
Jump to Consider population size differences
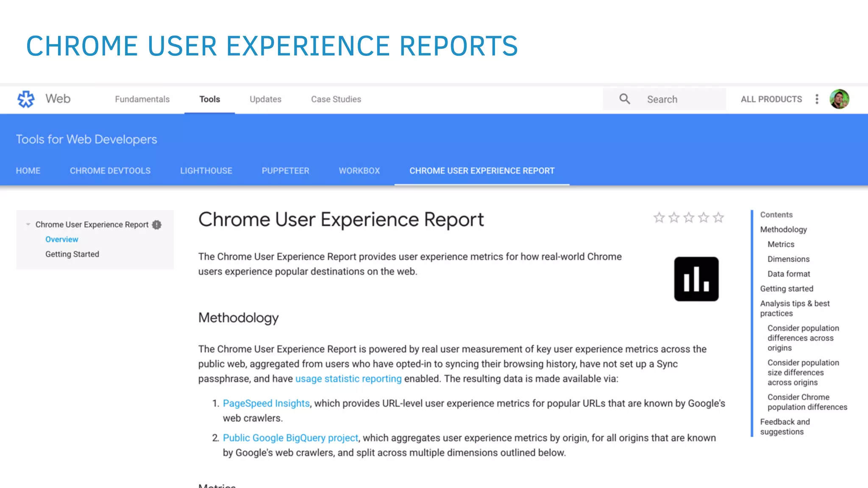[803, 372]
